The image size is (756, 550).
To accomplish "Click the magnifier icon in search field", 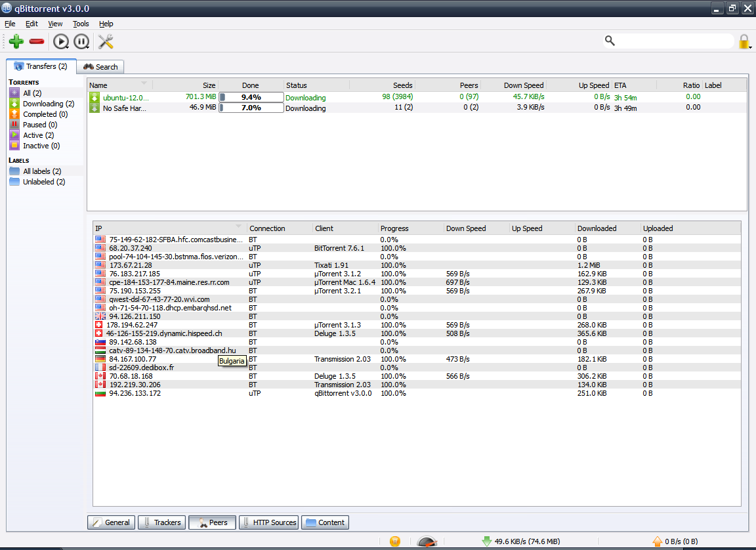I will pos(610,41).
